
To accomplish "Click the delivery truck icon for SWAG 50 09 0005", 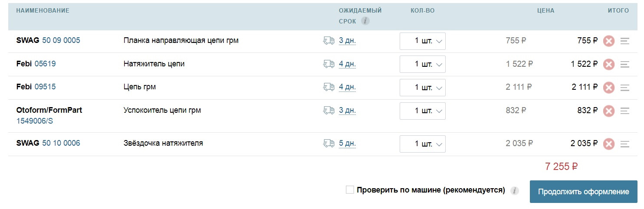I will [329, 41].
